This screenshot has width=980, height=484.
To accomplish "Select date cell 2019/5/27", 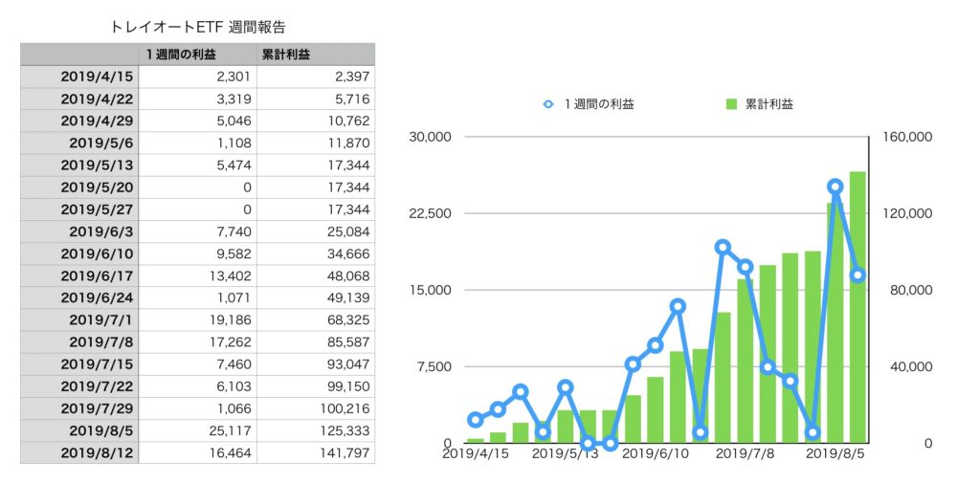I will (x=79, y=209).
